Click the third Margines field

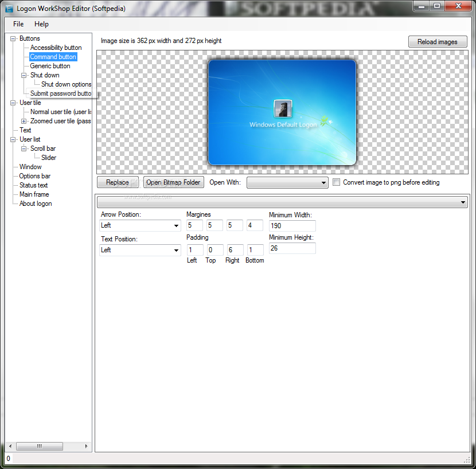point(235,225)
